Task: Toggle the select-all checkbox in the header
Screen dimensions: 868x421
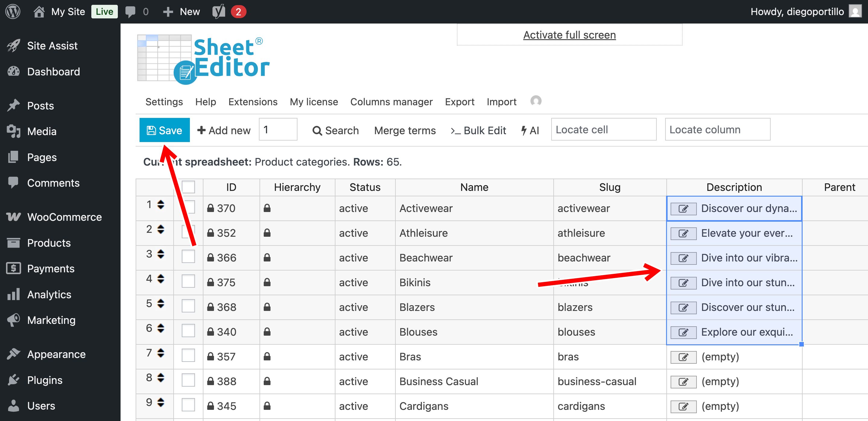Action: click(188, 187)
